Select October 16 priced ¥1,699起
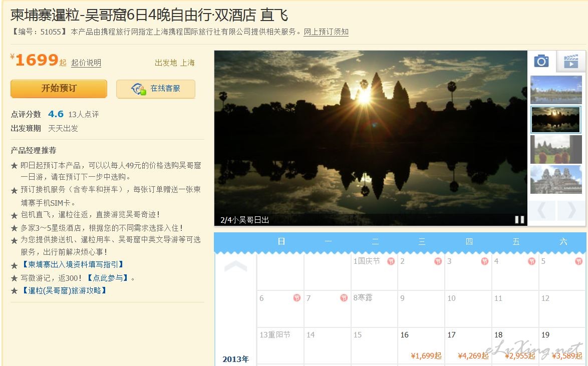588x366 pixels. (x=421, y=345)
